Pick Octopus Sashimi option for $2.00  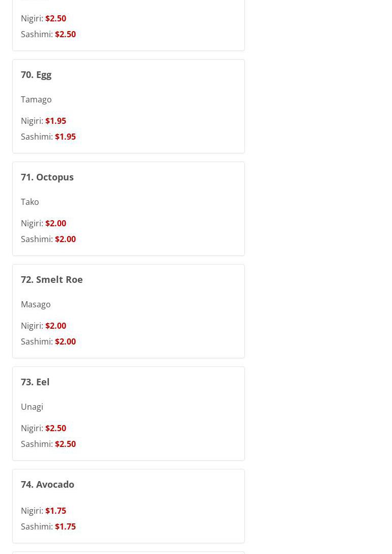click(65, 239)
